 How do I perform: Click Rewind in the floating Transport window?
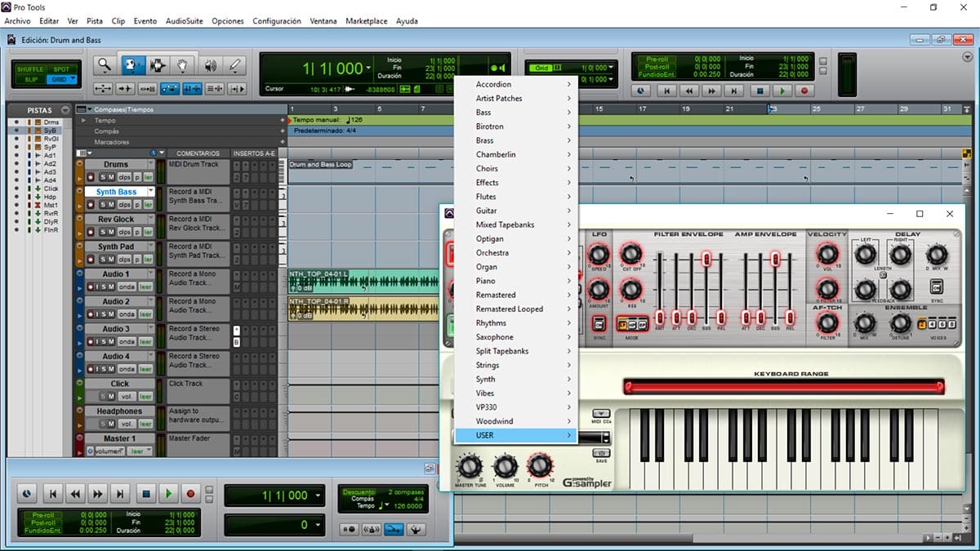point(75,494)
